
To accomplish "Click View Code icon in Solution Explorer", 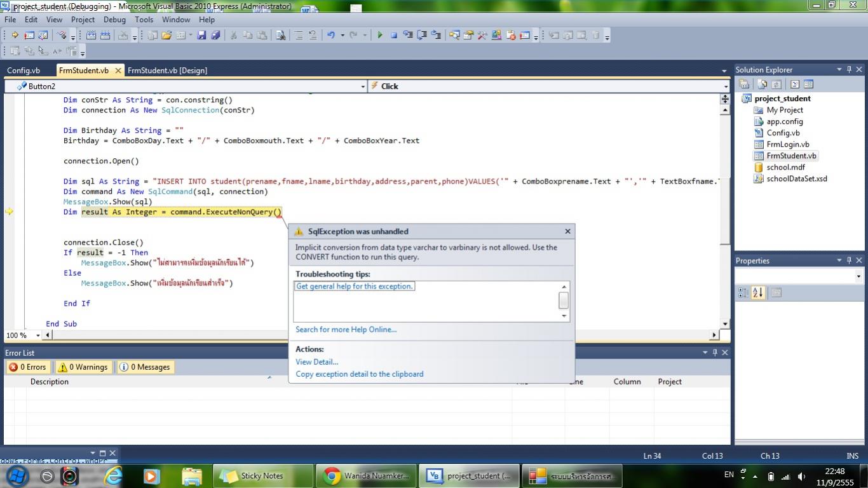I will (x=794, y=84).
